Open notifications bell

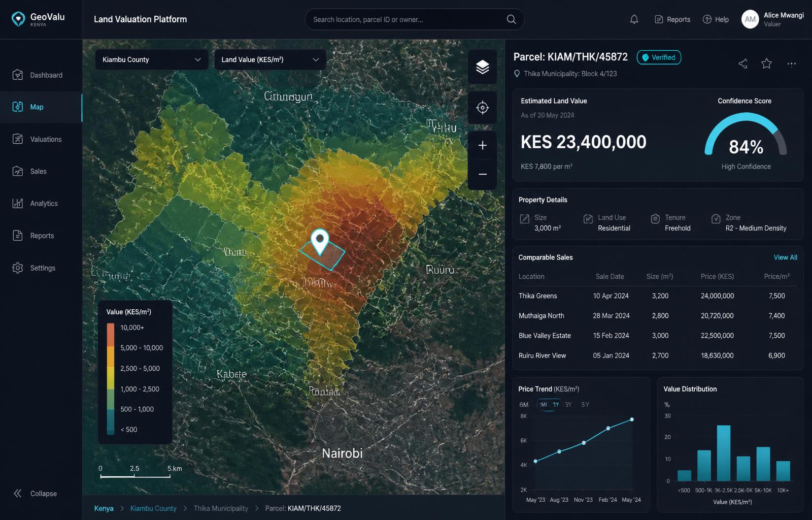(634, 19)
